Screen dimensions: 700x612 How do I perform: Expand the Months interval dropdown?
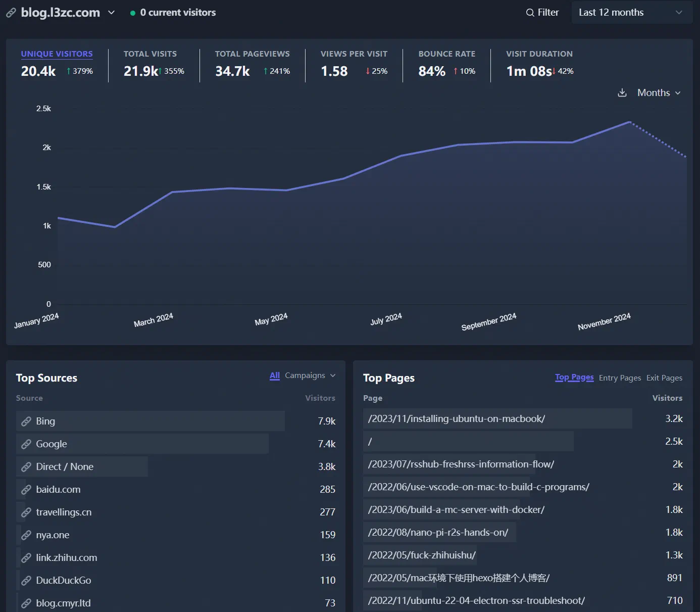point(659,93)
